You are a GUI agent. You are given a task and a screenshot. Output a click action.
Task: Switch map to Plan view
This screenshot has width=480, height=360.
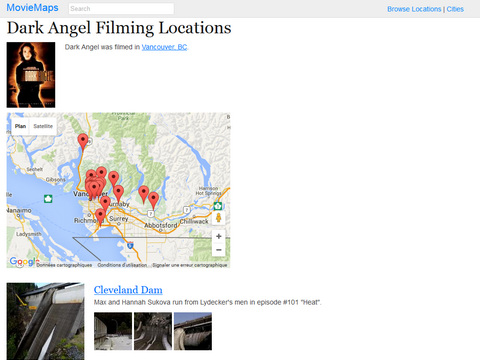(x=20, y=126)
